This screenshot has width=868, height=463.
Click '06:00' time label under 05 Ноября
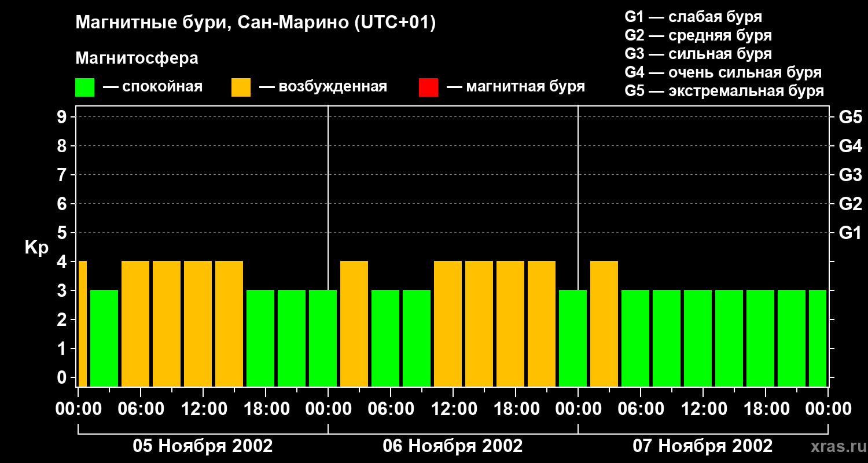(x=141, y=409)
